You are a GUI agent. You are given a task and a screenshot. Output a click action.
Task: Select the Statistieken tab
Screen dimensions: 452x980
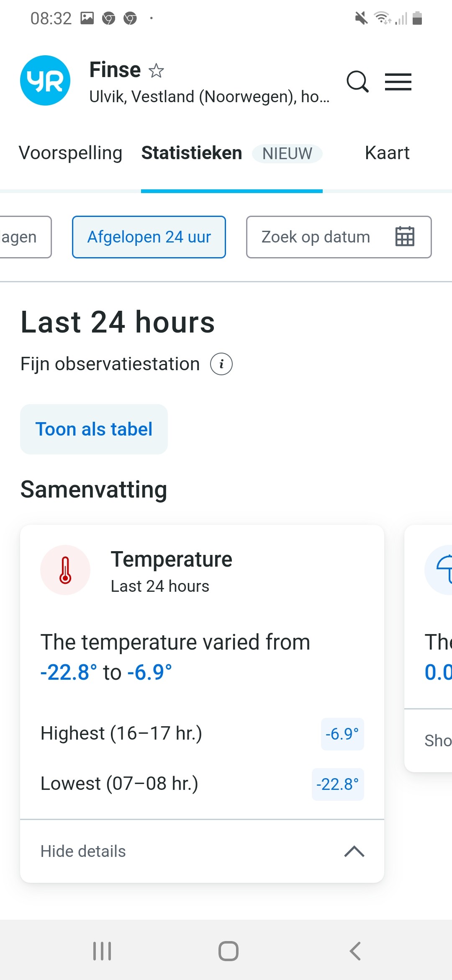point(192,153)
